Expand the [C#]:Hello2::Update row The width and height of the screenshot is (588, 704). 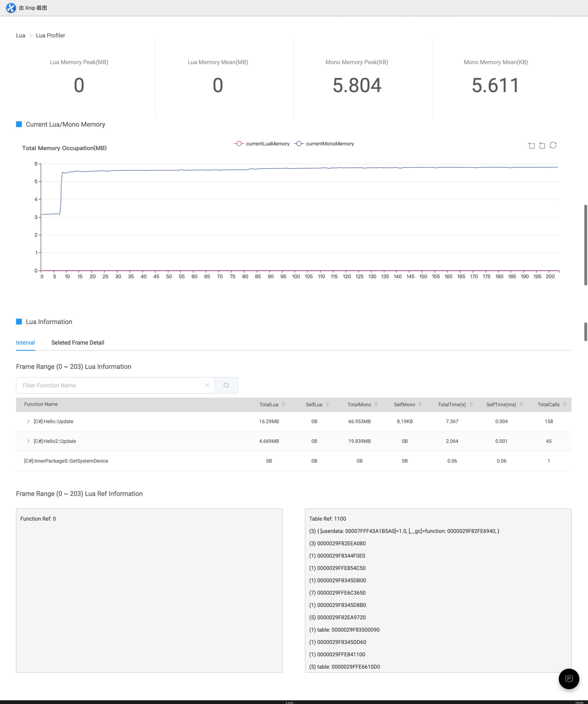coord(29,441)
